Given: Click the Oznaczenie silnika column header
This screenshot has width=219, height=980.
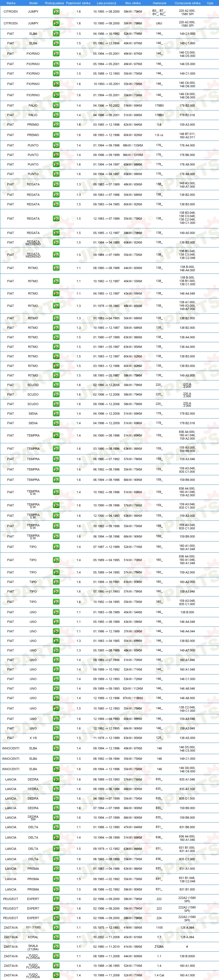Looking at the screenshot, I should coord(188,3).
